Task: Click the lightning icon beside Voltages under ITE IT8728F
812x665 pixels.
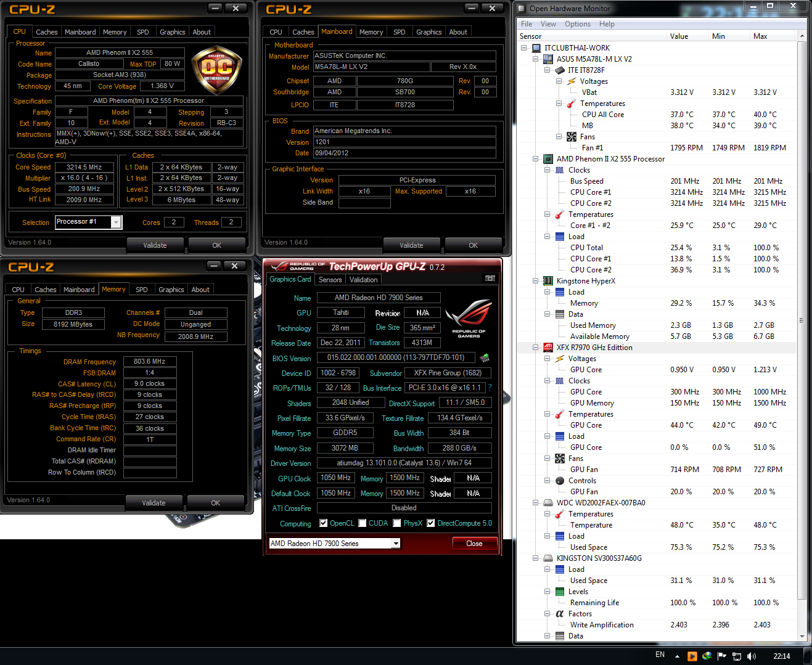Action: (572, 81)
